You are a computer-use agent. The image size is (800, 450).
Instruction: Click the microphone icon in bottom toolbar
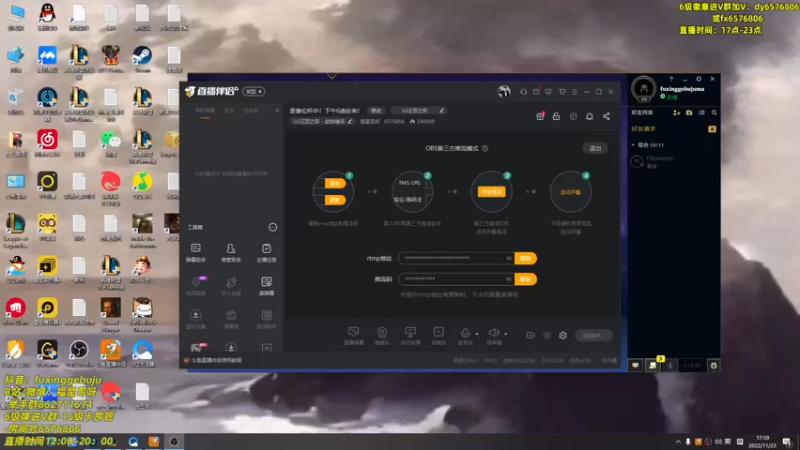click(465, 335)
